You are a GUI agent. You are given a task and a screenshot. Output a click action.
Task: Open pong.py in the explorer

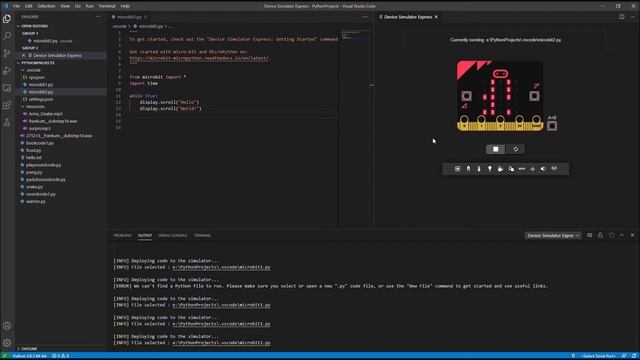pyautogui.click(x=34, y=172)
